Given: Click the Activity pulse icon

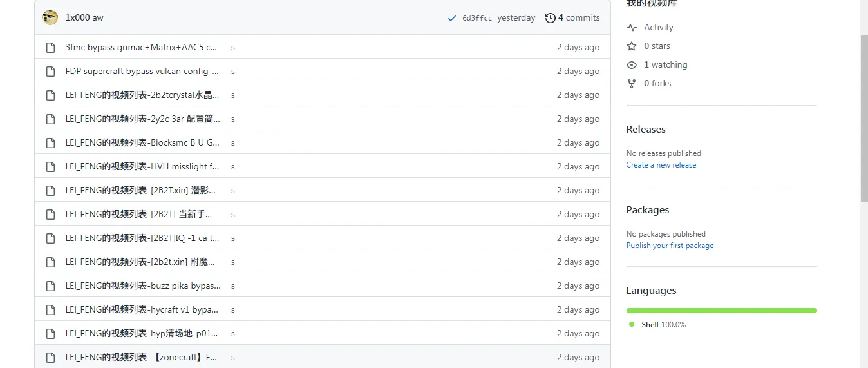Looking at the screenshot, I should (x=632, y=28).
